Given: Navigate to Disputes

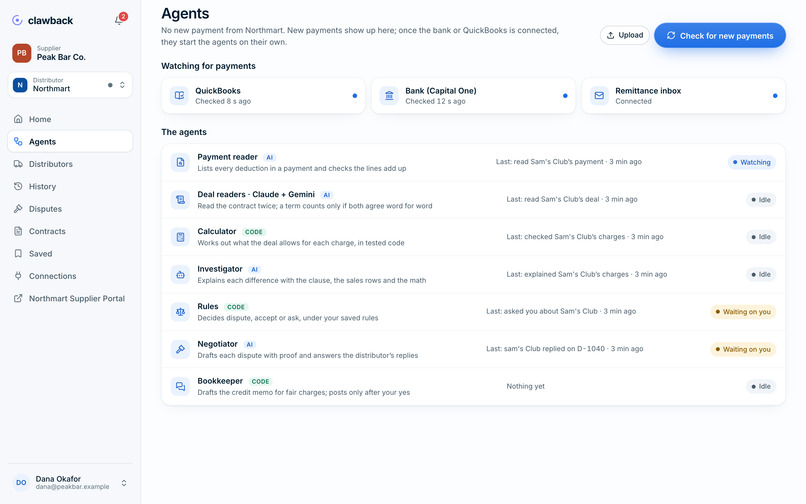Looking at the screenshot, I should [x=70, y=209].
